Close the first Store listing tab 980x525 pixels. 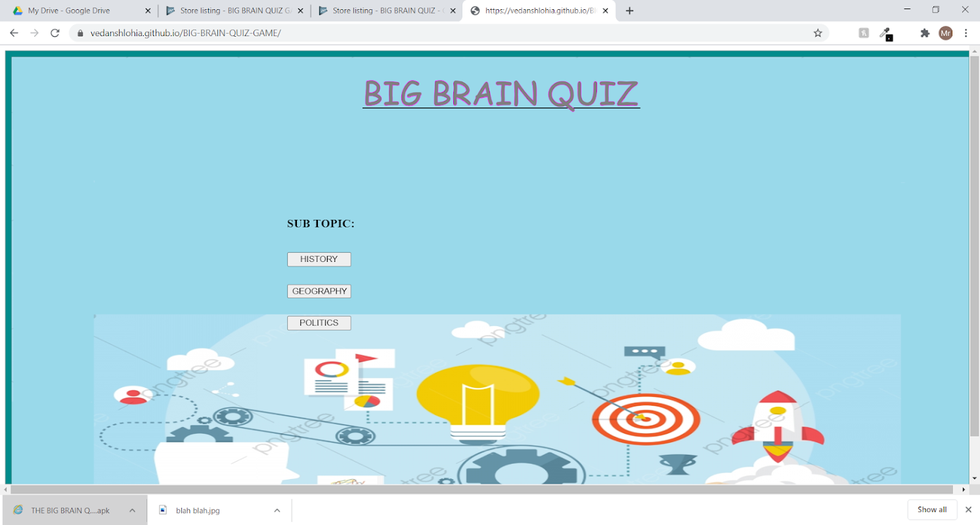(300, 10)
